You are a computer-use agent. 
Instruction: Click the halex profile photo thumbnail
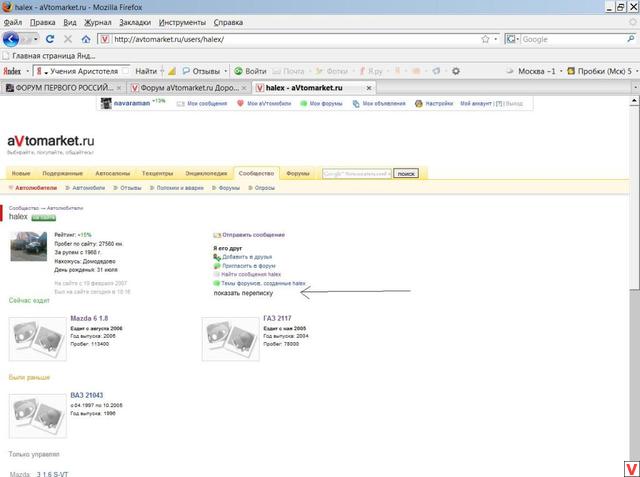tap(29, 246)
